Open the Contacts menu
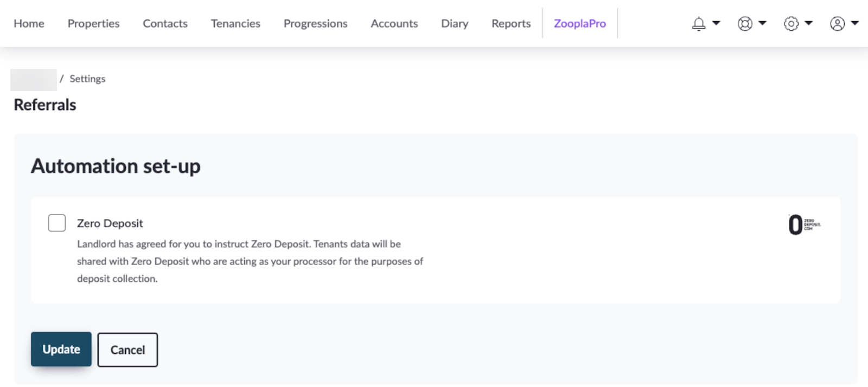 pyautogui.click(x=165, y=23)
